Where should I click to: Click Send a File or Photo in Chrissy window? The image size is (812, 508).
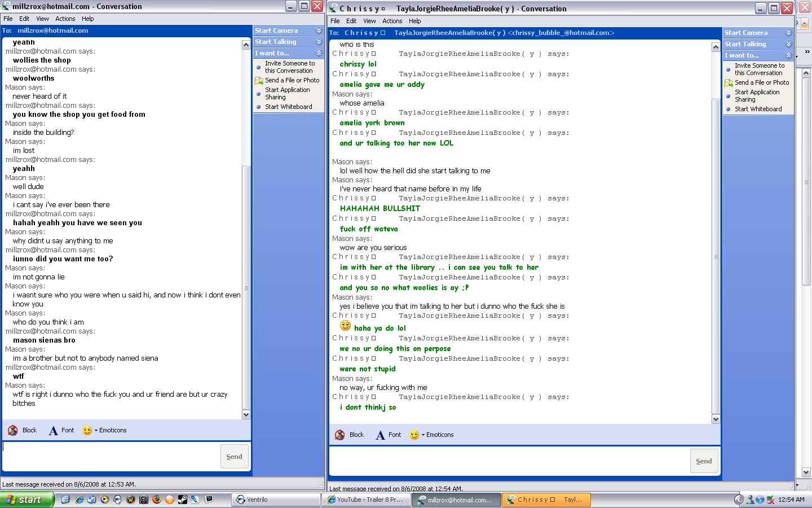click(x=761, y=82)
